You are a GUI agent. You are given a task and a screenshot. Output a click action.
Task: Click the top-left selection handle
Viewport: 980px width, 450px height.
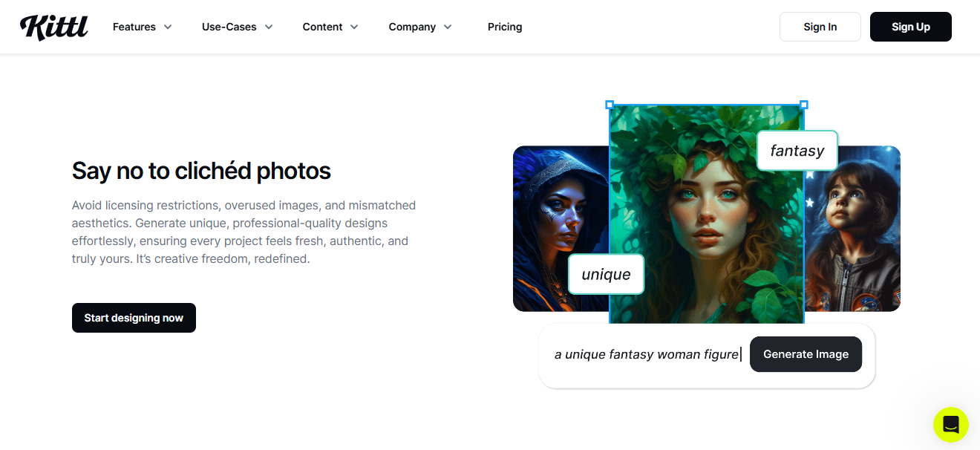(x=610, y=105)
